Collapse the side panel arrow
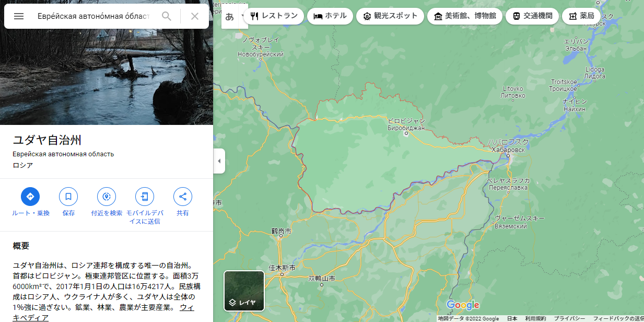Image resolution: width=644 pixels, height=322 pixels. (x=219, y=161)
